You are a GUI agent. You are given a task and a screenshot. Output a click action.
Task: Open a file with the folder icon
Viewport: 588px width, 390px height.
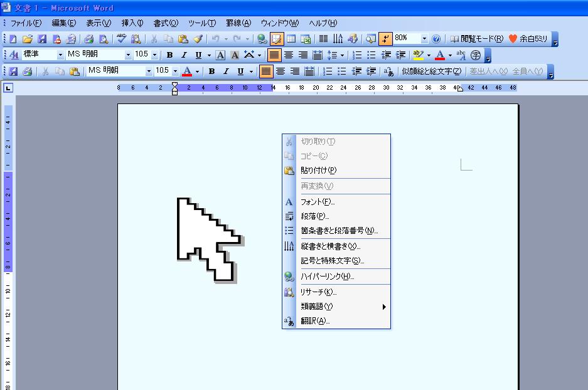click(x=28, y=39)
